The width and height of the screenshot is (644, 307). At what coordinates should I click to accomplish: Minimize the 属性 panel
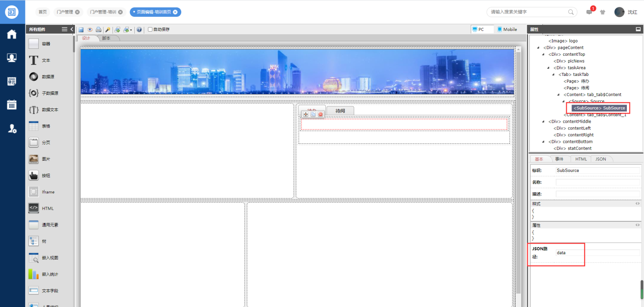[638, 29]
